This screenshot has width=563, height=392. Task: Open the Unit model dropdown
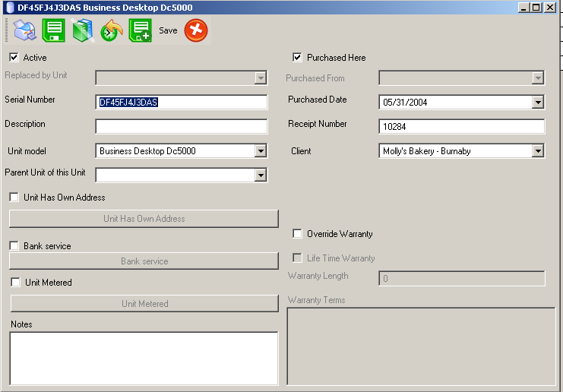pyautogui.click(x=261, y=150)
